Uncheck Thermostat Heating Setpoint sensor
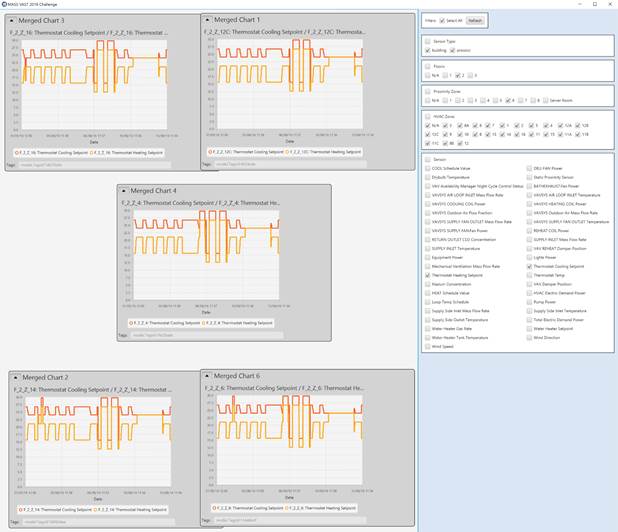This screenshot has height=532, width=618. [x=427, y=275]
